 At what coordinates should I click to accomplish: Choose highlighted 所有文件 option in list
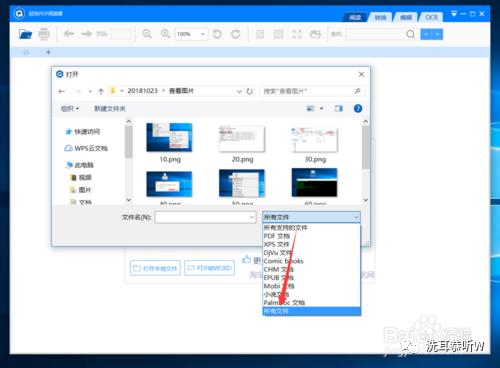[x=311, y=311]
